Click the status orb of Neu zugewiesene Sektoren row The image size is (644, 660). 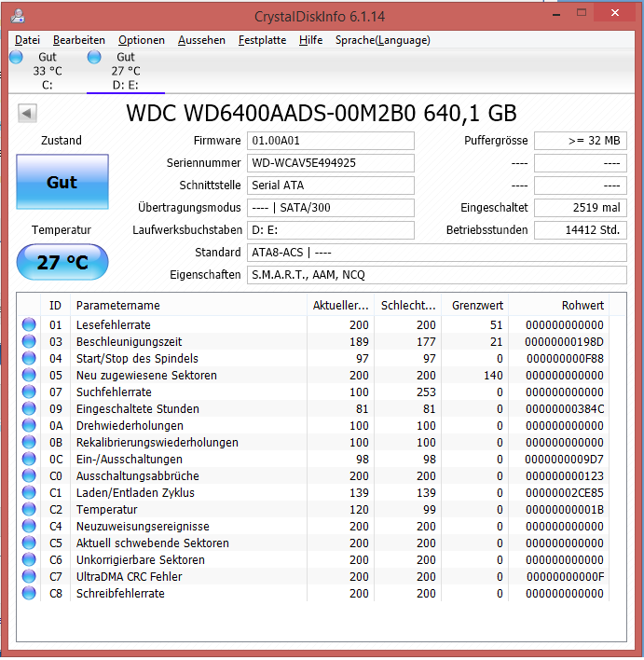(29, 375)
